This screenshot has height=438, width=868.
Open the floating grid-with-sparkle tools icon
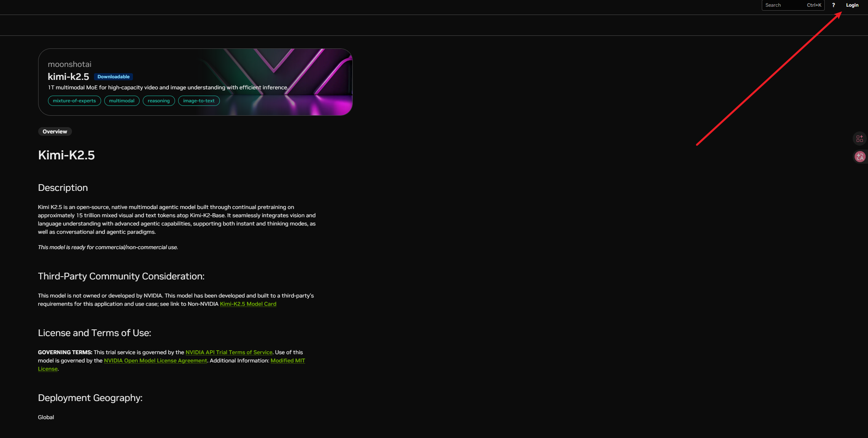[860, 139]
